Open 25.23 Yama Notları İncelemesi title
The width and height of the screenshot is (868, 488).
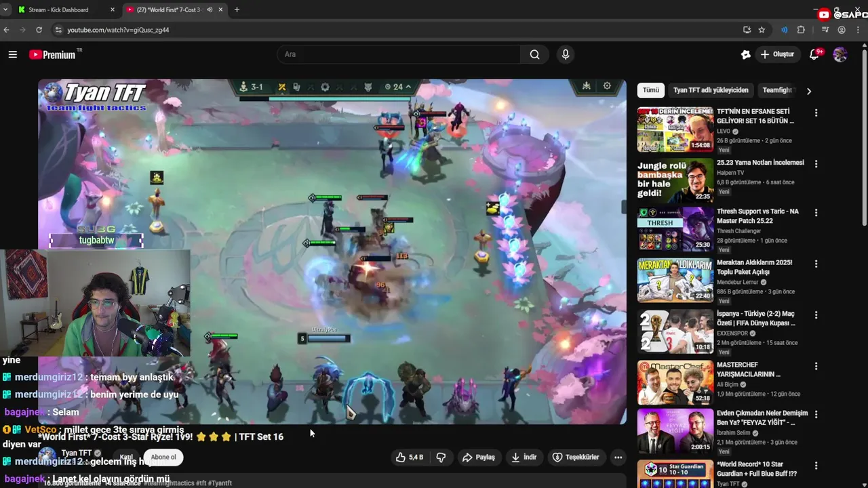point(760,163)
